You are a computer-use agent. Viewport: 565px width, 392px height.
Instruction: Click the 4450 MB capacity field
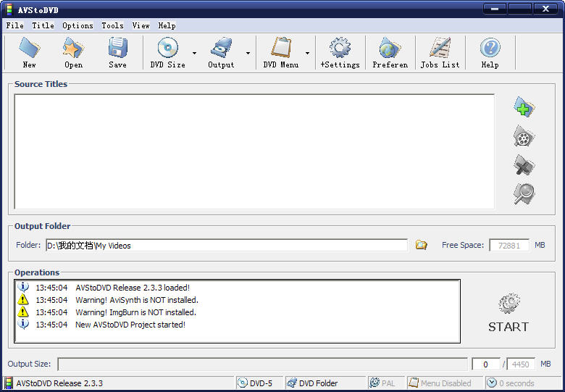click(521, 364)
